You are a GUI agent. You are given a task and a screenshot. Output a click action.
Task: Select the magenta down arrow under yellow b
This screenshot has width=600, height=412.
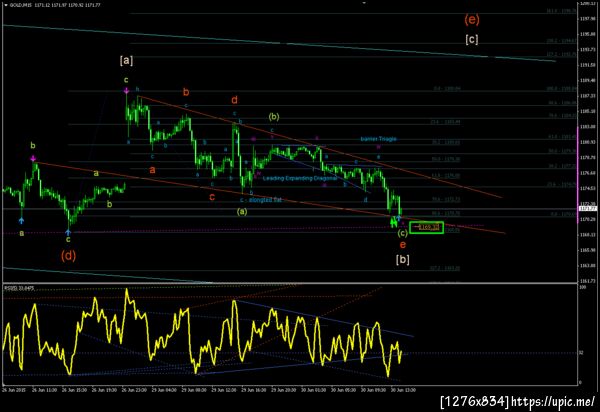click(x=33, y=158)
